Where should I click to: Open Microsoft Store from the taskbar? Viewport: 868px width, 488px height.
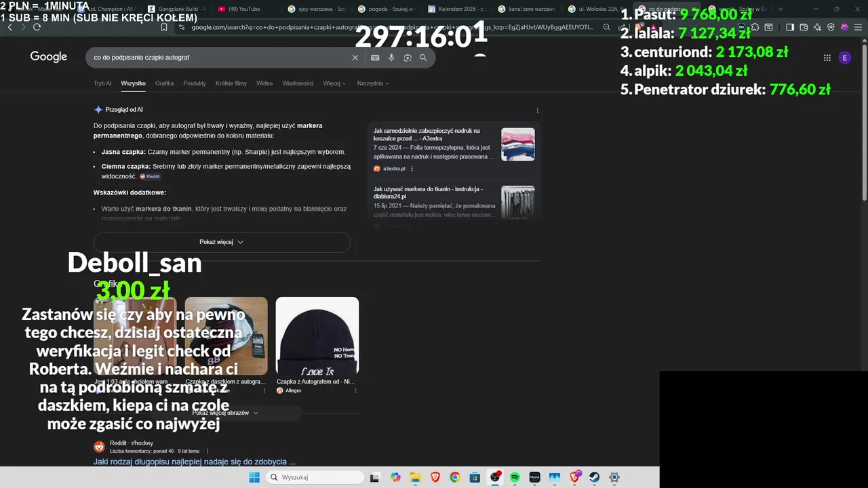click(475, 477)
